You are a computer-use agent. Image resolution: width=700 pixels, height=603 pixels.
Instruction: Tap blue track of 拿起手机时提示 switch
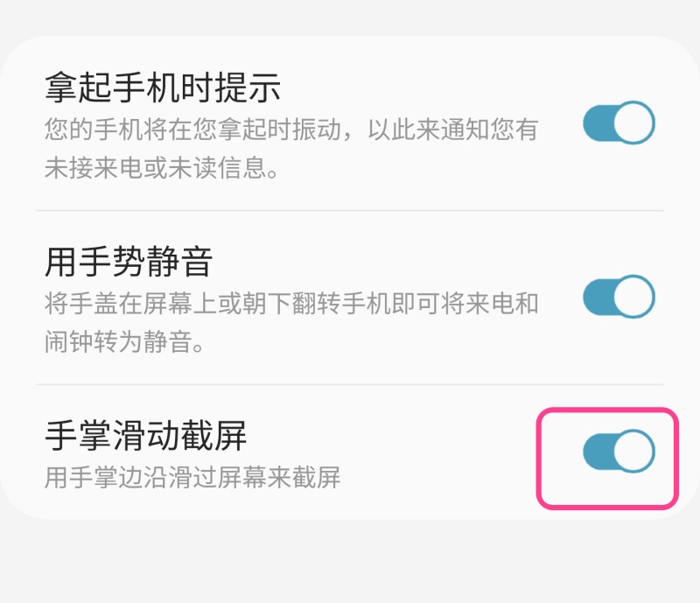pos(597,123)
